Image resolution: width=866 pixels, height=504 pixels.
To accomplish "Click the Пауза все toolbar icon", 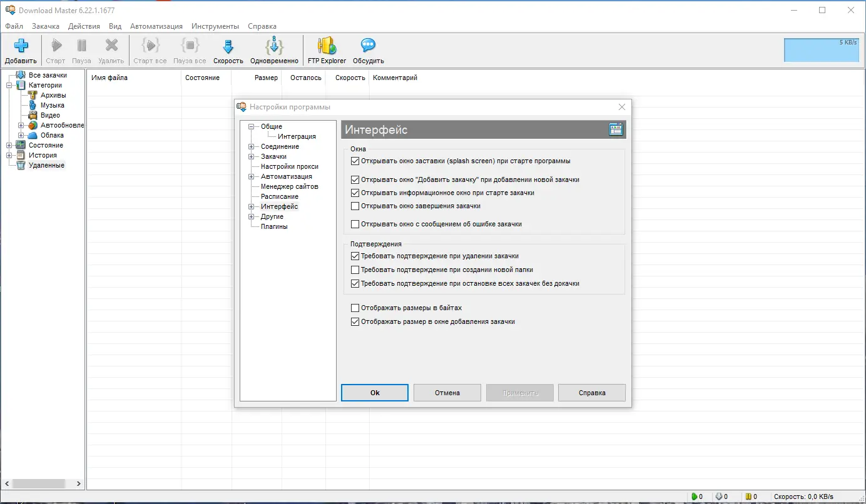I will 190,46.
